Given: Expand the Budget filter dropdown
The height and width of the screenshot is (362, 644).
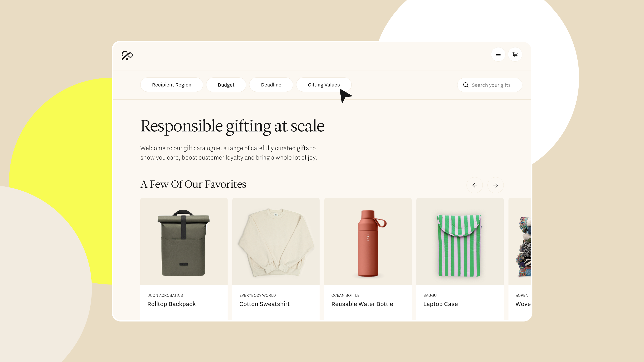Looking at the screenshot, I should (x=226, y=84).
